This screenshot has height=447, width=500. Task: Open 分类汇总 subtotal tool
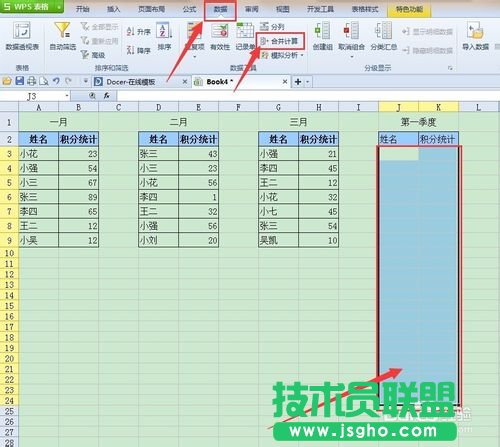point(383,36)
